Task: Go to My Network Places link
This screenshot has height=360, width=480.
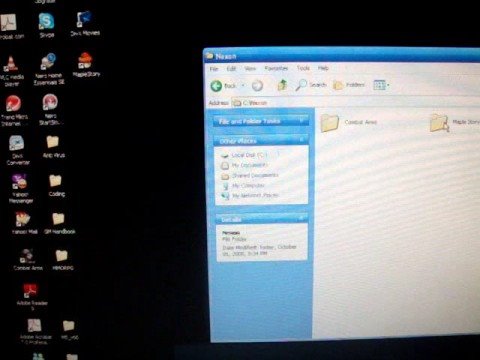Action: click(x=250, y=195)
